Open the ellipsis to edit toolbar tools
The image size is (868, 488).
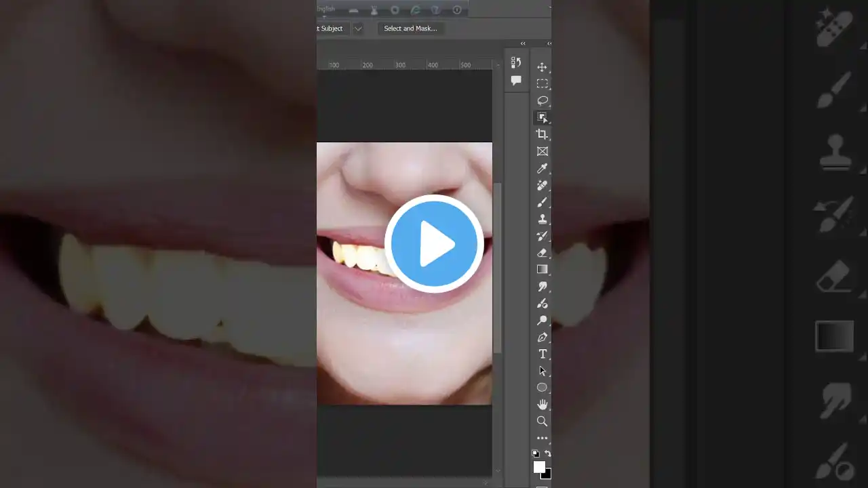point(542,438)
